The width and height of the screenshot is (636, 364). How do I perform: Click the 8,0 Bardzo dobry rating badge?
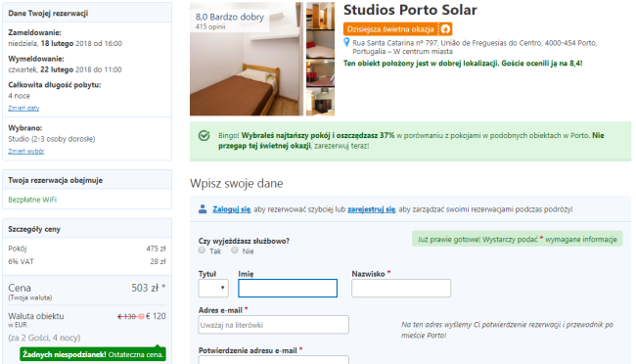coord(230,17)
